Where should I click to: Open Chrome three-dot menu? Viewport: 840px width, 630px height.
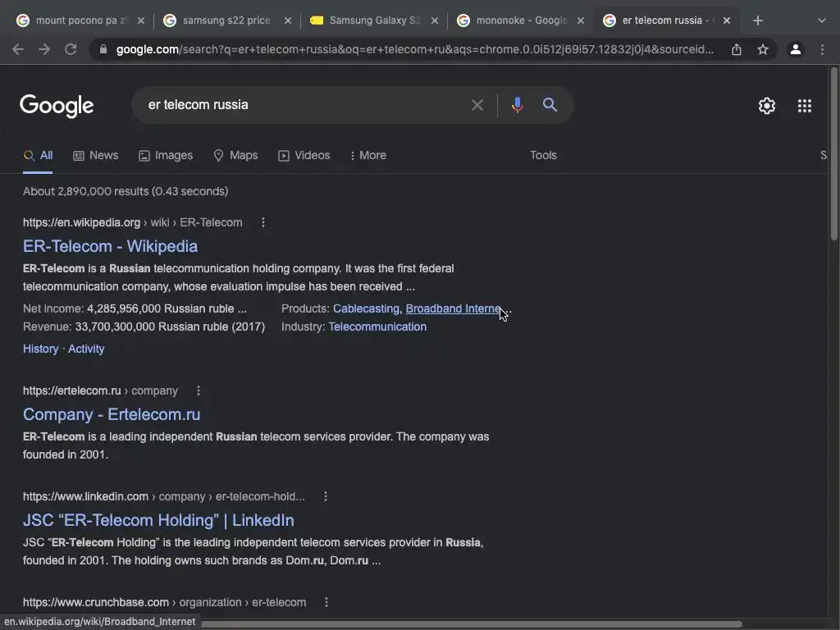822,49
